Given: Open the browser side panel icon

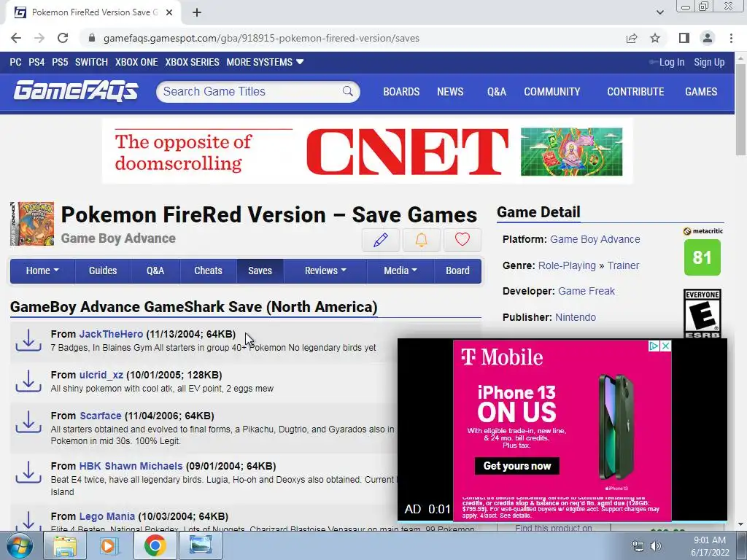Looking at the screenshot, I should click(684, 38).
